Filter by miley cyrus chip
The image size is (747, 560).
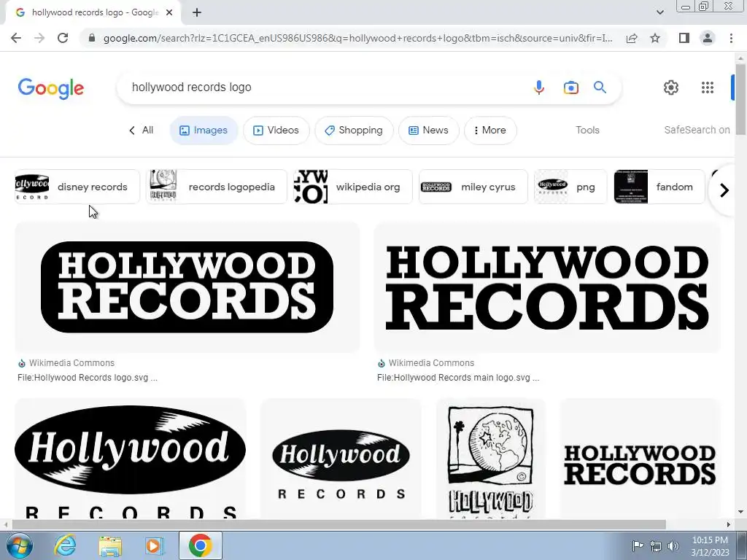(x=473, y=187)
